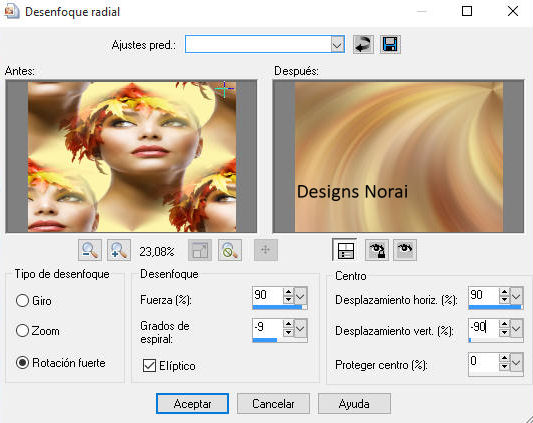Viewport: 533px width, 423px height.
Task: Click the proof preview eye icon
Action: click(x=405, y=250)
